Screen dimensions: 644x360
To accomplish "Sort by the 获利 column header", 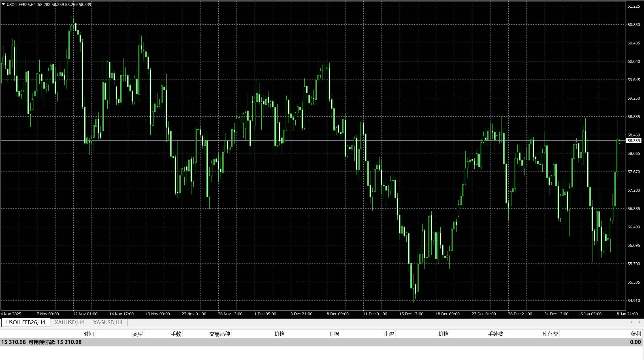I will (x=635, y=334).
